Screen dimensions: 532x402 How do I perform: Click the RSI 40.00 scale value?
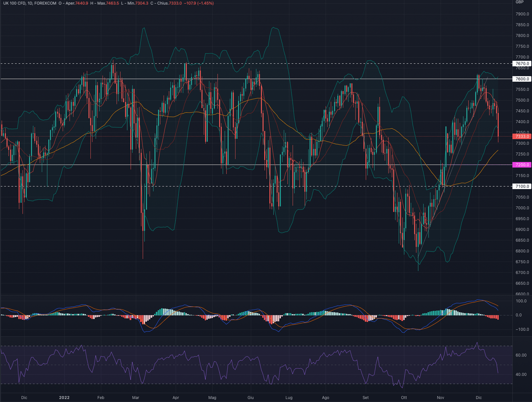pyautogui.click(x=521, y=374)
